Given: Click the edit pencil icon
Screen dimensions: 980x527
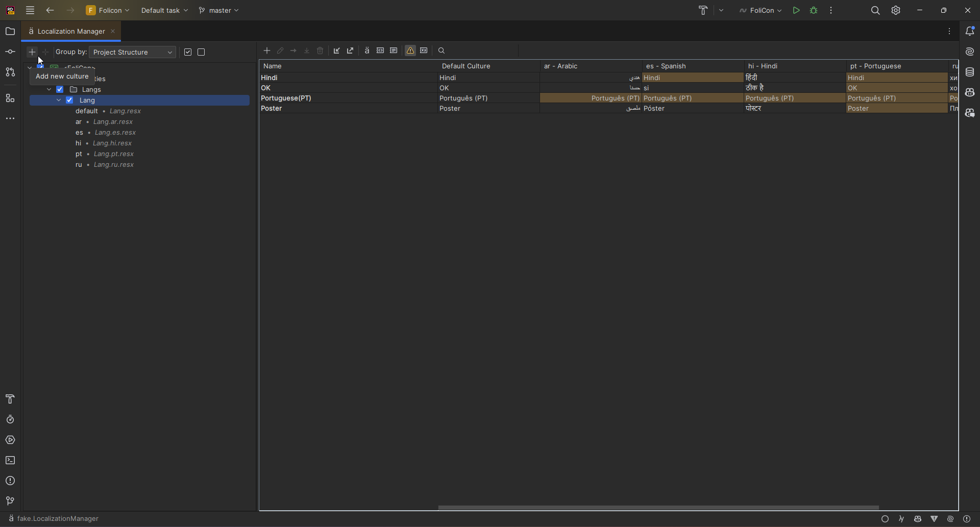Looking at the screenshot, I should tap(280, 51).
